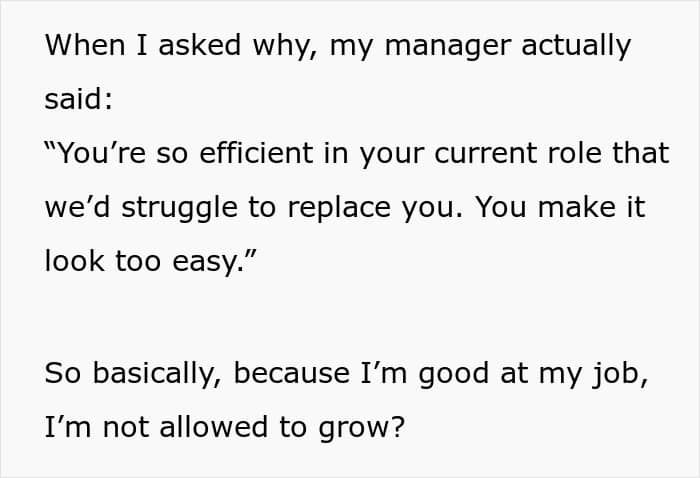Click the word "You're" opening the quote
The image size is (700, 478).
click(x=96, y=152)
